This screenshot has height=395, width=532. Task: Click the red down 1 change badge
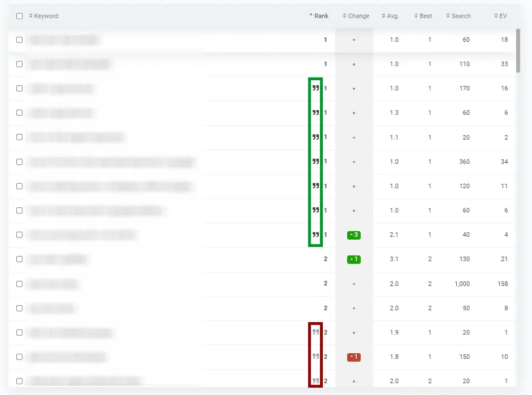[x=353, y=357]
